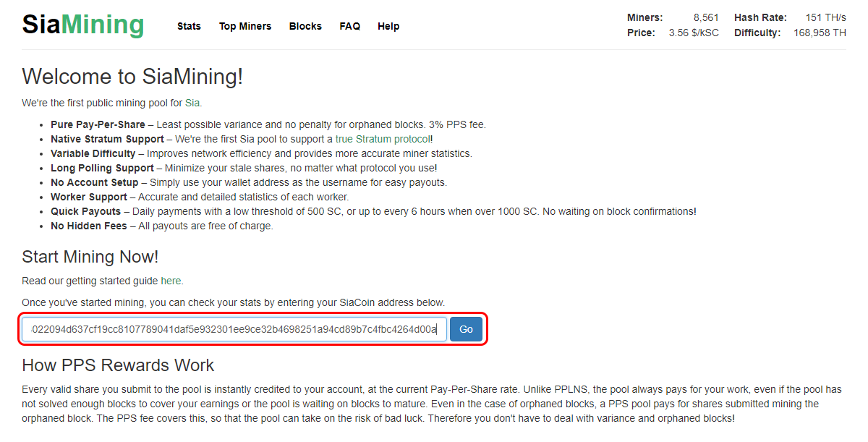Click the 'Quick Payouts' bullet text

point(85,211)
